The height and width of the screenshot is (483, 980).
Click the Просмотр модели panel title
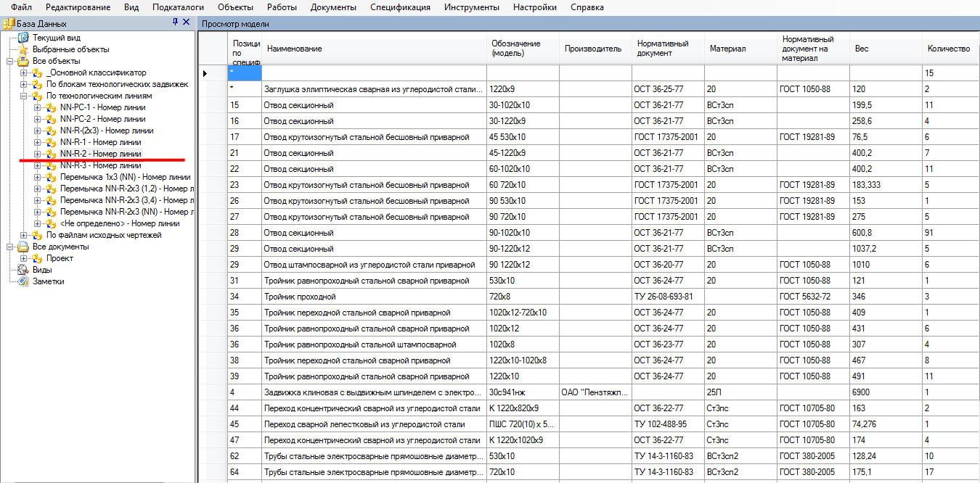(235, 23)
